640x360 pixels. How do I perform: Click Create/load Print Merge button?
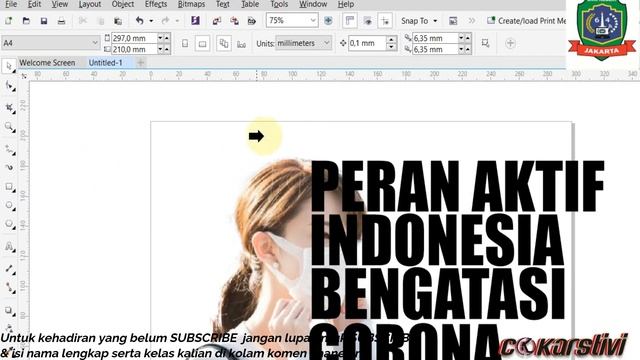pyautogui.click(x=526, y=20)
